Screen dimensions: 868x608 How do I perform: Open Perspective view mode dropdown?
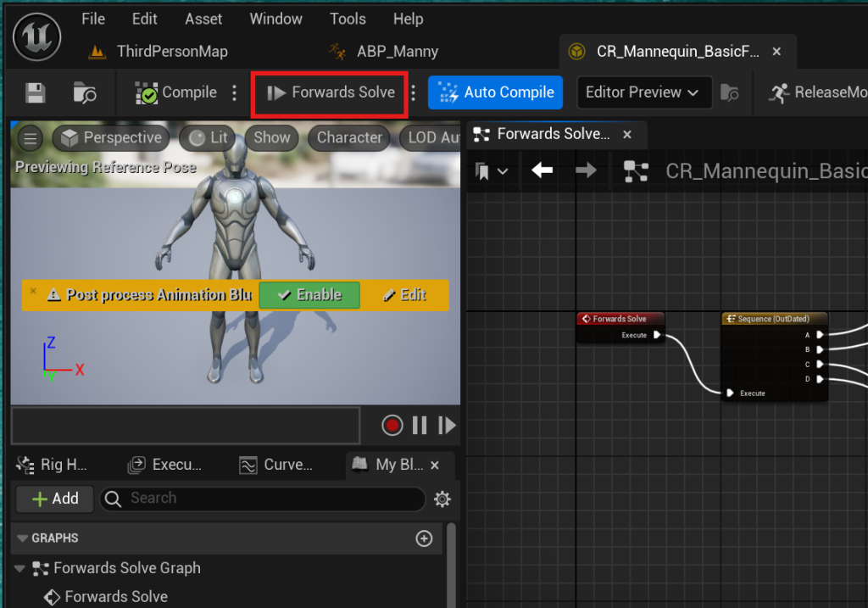click(x=111, y=138)
